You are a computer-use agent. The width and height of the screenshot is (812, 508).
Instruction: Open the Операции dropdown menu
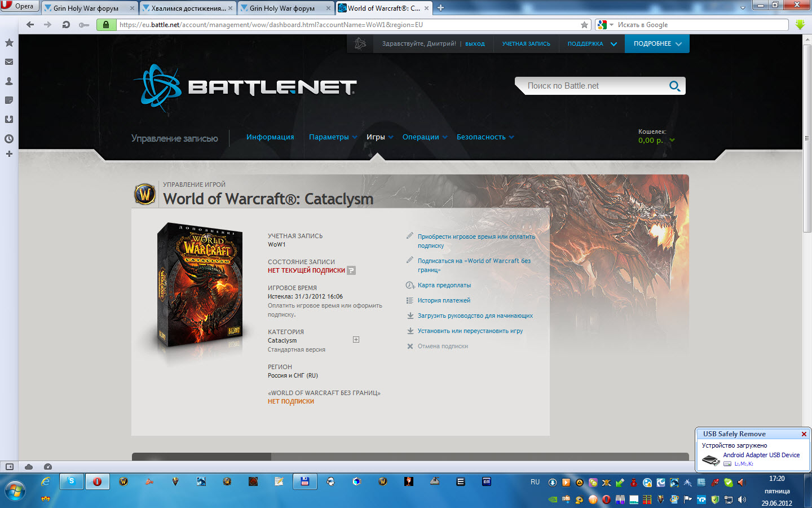point(425,137)
